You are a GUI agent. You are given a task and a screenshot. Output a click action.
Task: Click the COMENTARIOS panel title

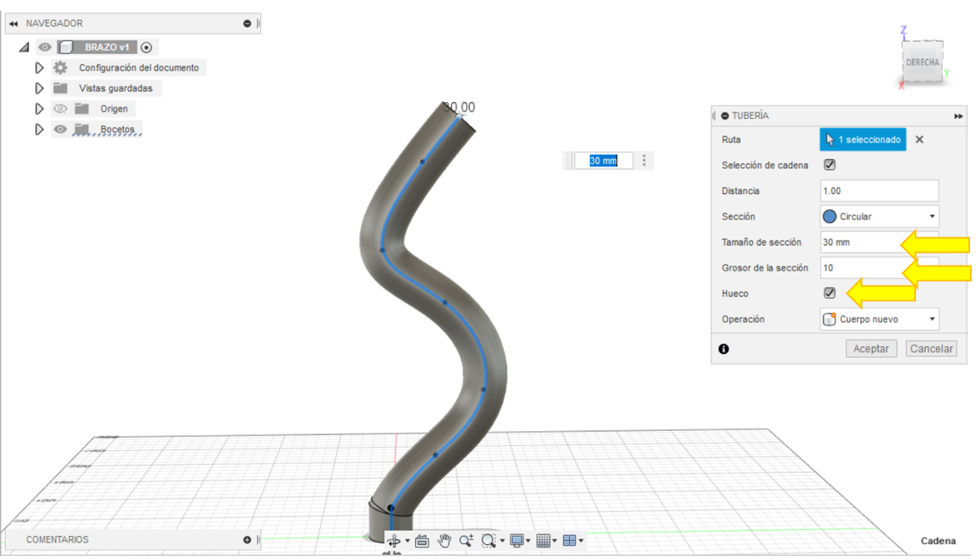click(57, 540)
